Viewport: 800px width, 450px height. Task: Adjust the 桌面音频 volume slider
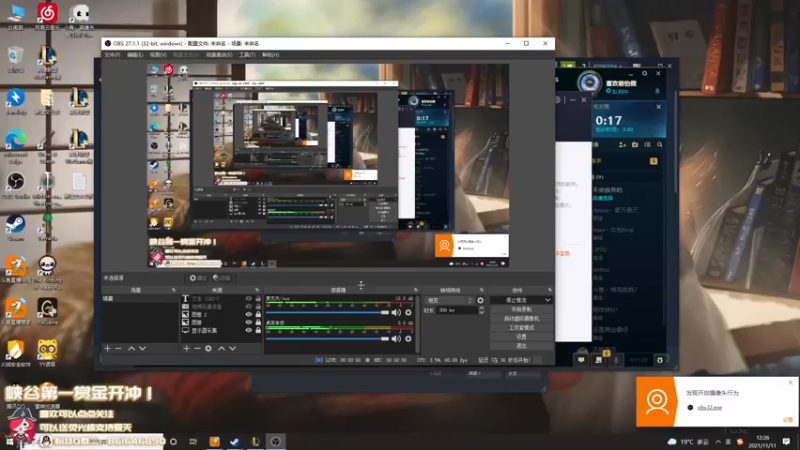point(328,338)
